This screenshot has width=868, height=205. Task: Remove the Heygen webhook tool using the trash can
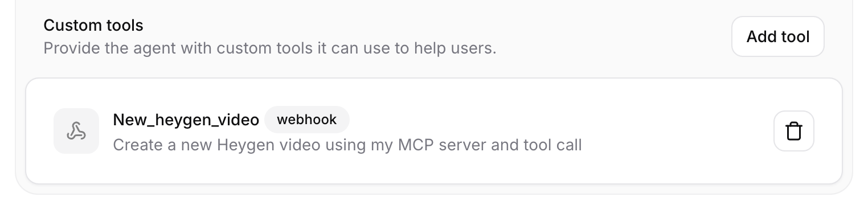pos(793,132)
